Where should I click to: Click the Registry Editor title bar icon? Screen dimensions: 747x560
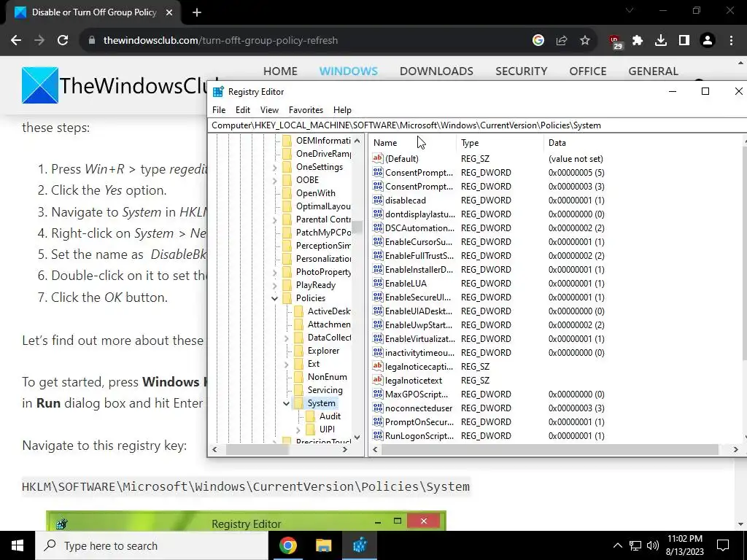(218, 92)
